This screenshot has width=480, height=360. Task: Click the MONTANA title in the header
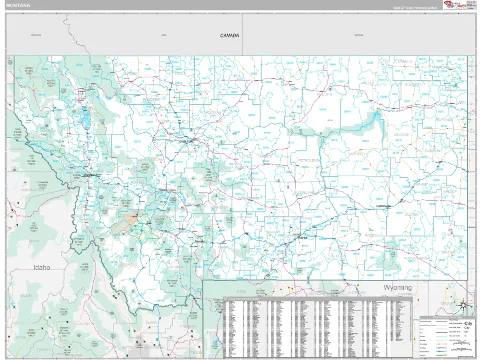(18, 6)
